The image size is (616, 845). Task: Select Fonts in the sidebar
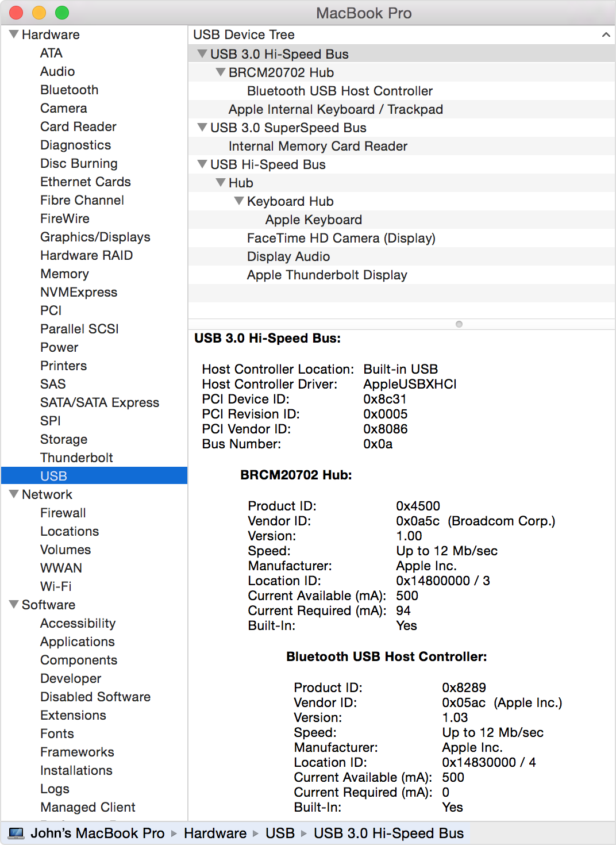coord(57,734)
